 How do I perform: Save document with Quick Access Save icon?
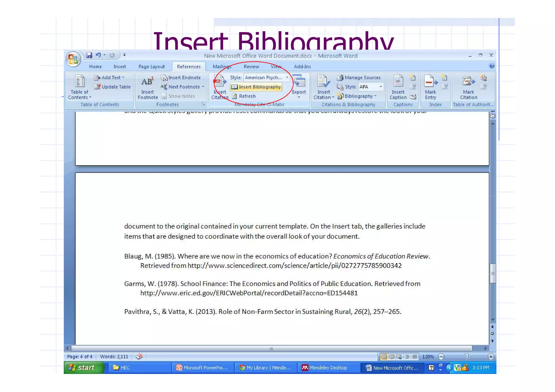(x=89, y=55)
